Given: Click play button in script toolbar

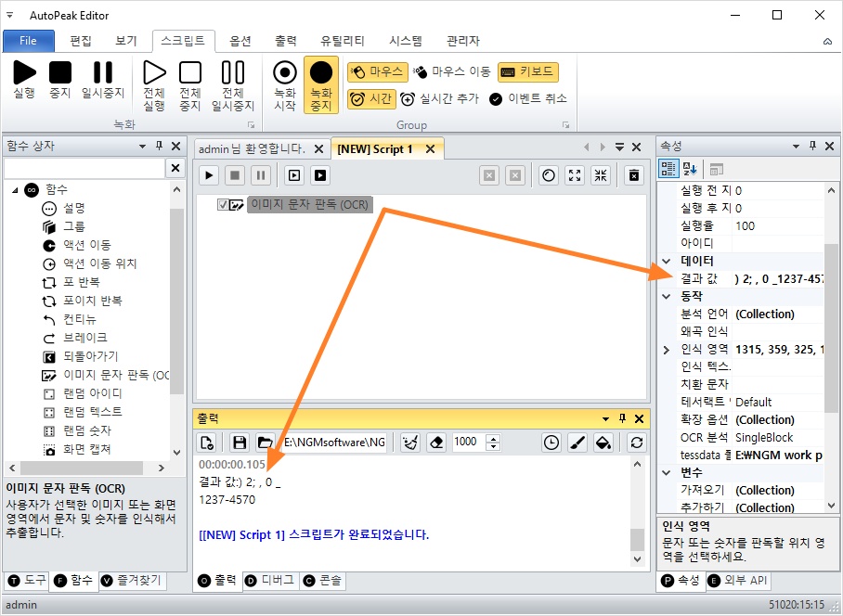Looking at the screenshot, I should tap(209, 175).
